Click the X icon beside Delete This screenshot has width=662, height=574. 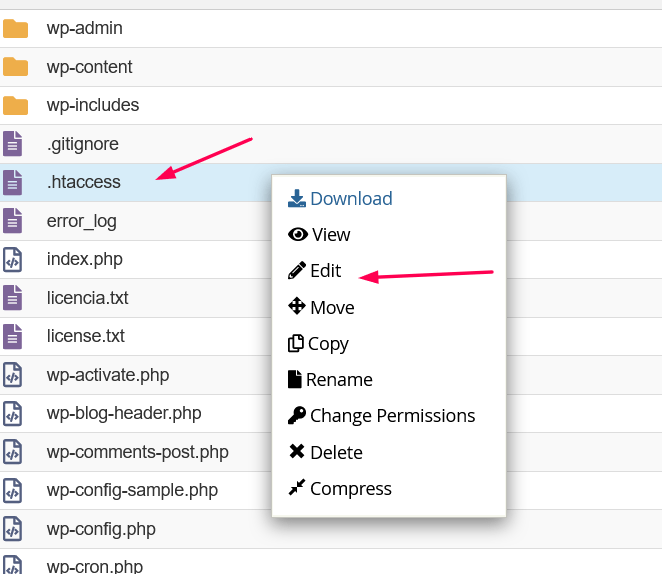coord(297,451)
